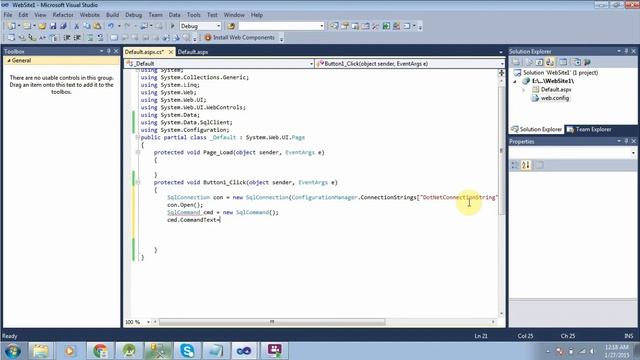Screen dimensions: 640x360
Task: Open the Build menu
Action: tap(112, 15)
